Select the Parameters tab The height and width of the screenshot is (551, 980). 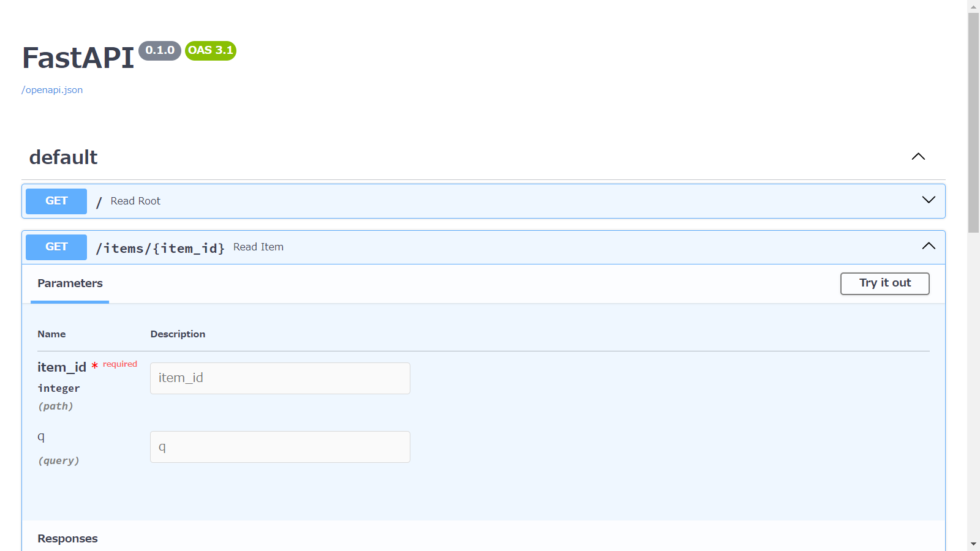pos(70,283)
